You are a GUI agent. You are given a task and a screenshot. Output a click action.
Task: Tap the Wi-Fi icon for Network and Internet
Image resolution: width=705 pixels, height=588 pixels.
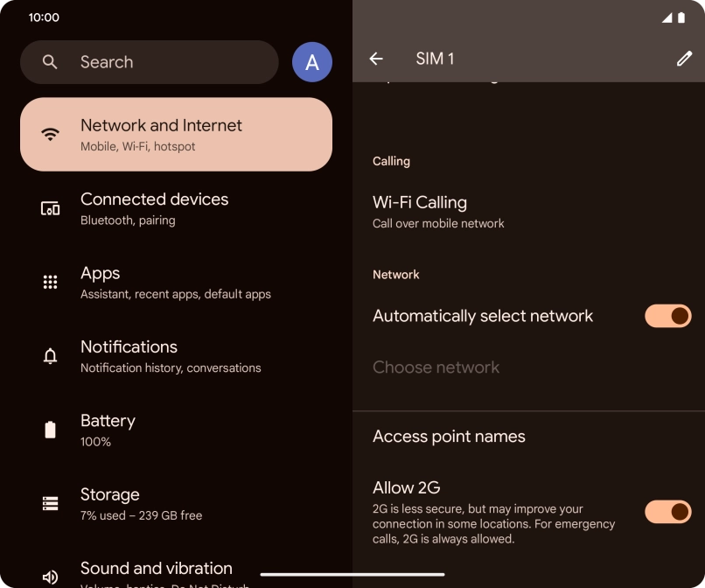51,134
